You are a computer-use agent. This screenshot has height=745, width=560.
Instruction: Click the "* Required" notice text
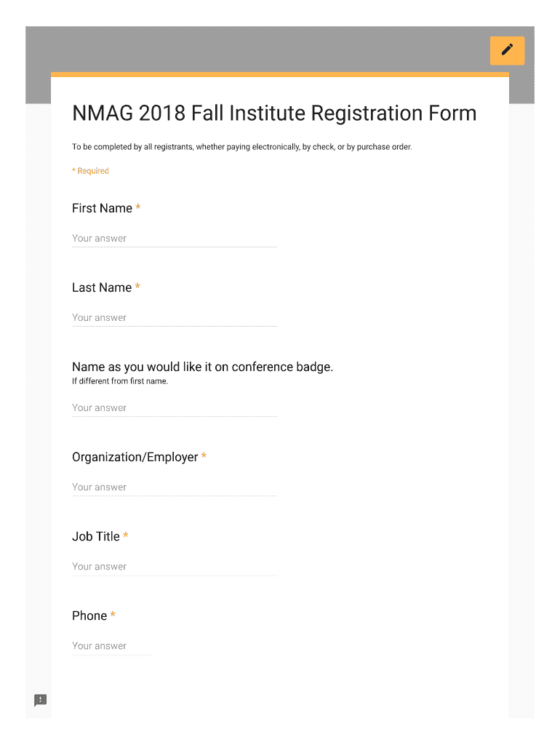pos(90,171)
